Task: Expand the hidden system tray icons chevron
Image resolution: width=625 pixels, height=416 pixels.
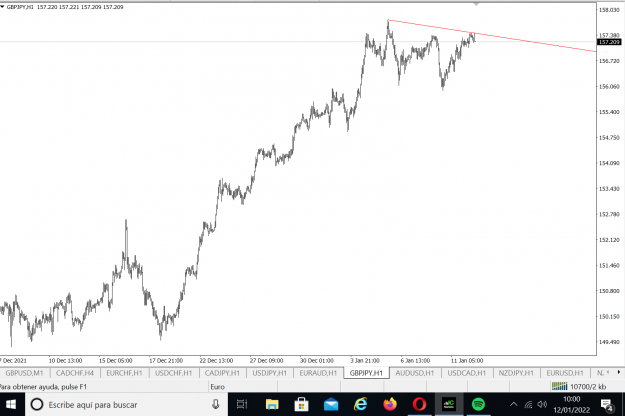Action: (513, 404)
